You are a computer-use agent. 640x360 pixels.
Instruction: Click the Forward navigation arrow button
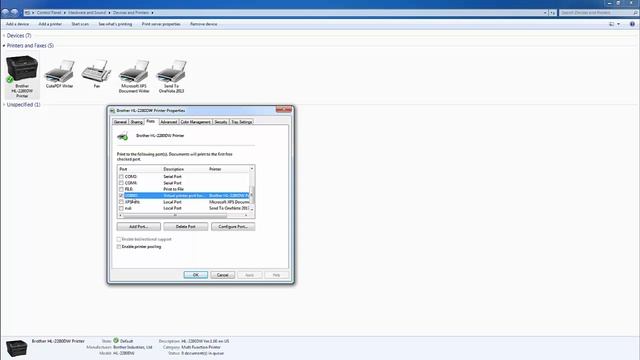14,13
